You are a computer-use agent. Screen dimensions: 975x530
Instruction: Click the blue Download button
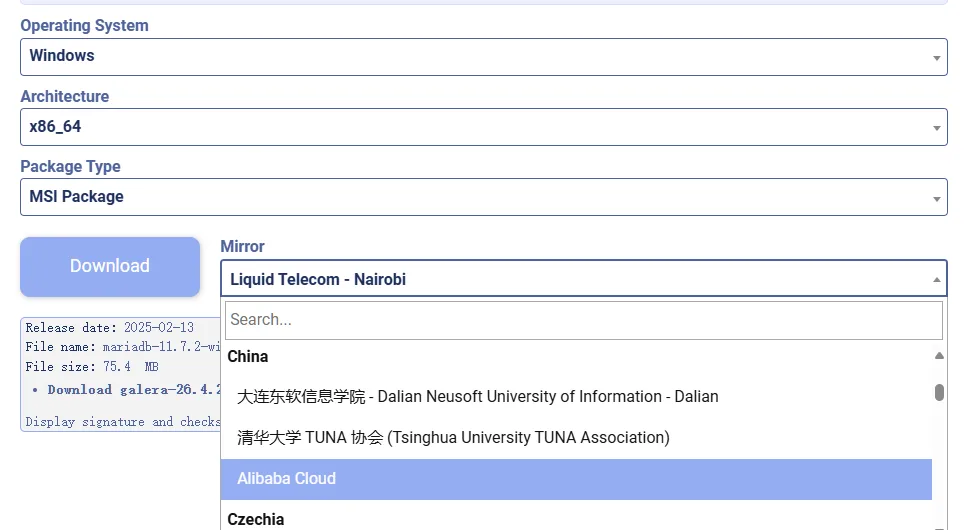[x=110, y=266]
